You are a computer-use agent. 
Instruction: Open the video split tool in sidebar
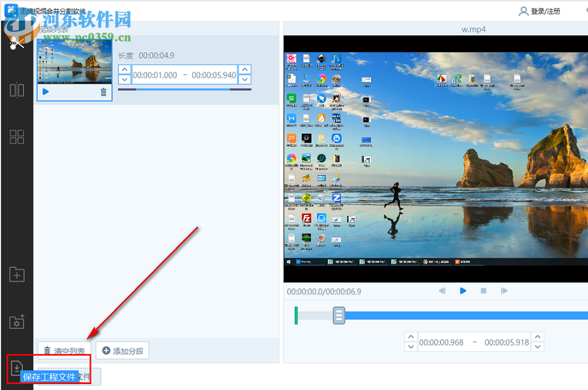(x=17, y=90)
